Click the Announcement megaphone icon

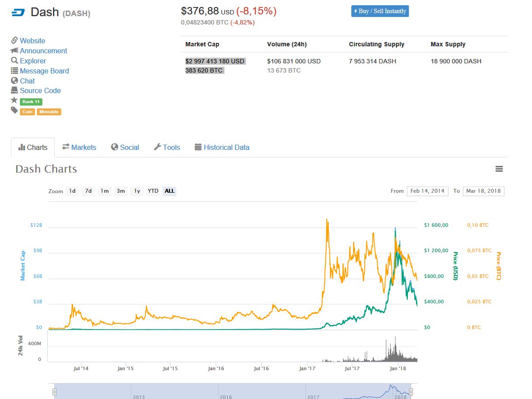pyautogui.click(x=14, y=51)
